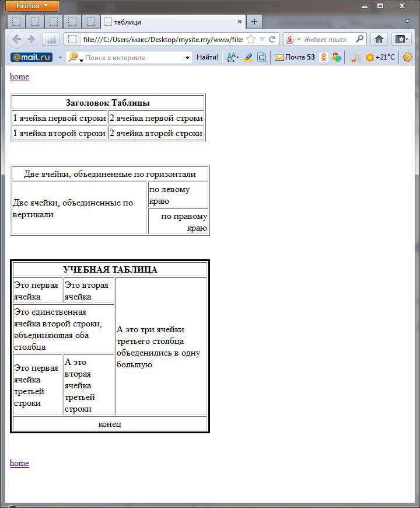420x508 pixels.
Task: Click А это три ячейки третьего столбца cell
Action: [x=161, y=346]
